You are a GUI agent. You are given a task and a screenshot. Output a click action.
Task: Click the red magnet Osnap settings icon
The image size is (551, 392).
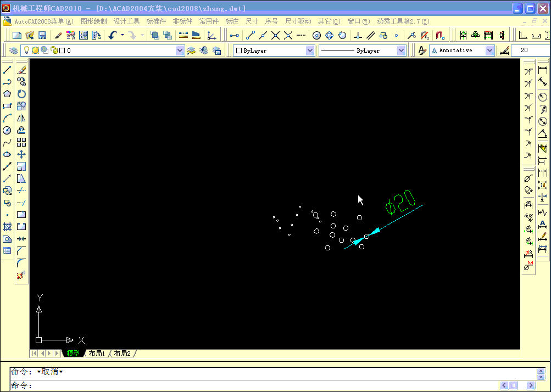click(x=440, y=35)
